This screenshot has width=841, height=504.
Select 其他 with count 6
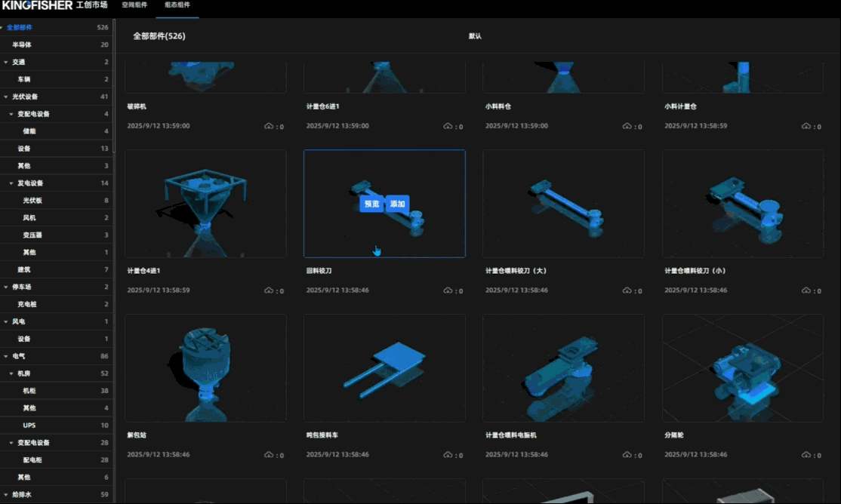click(x=57, y=477)
